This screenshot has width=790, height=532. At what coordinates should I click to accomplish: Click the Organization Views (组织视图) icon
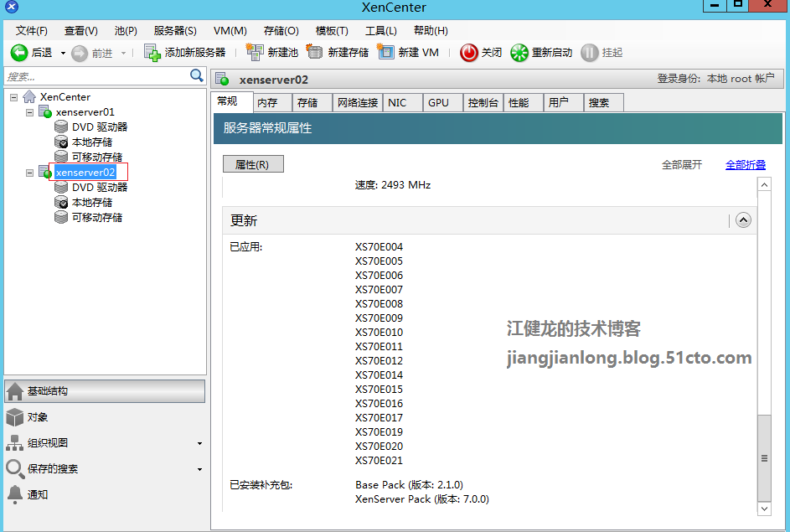pos(14,443)
